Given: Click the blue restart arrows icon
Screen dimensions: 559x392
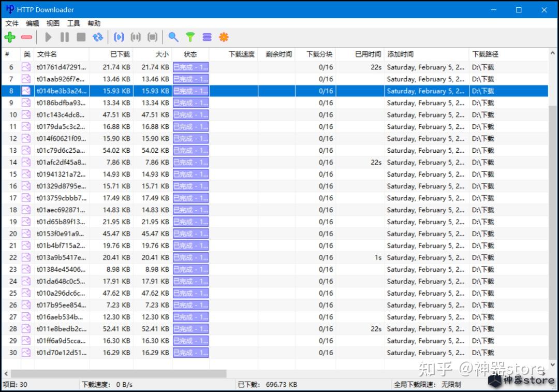Looking at the screenshot, I should (98, 37).
